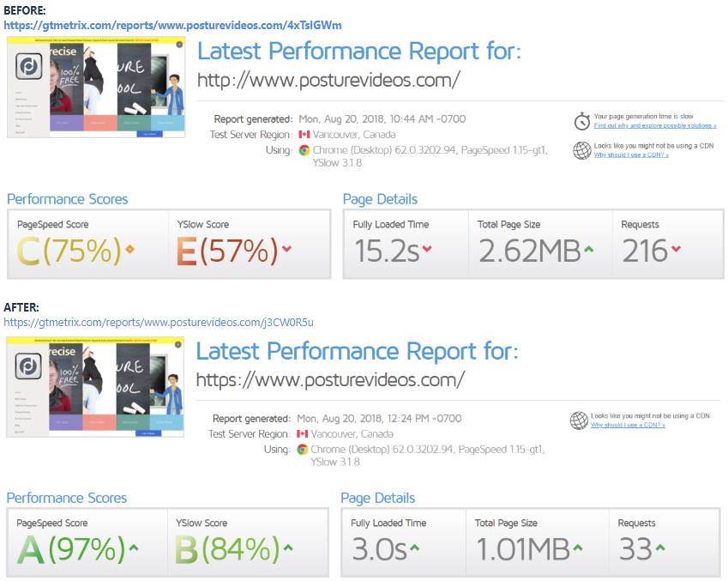Open 'Why should I use a CDN?' in AFTER report
728x581 pixels.
[628, 425]
